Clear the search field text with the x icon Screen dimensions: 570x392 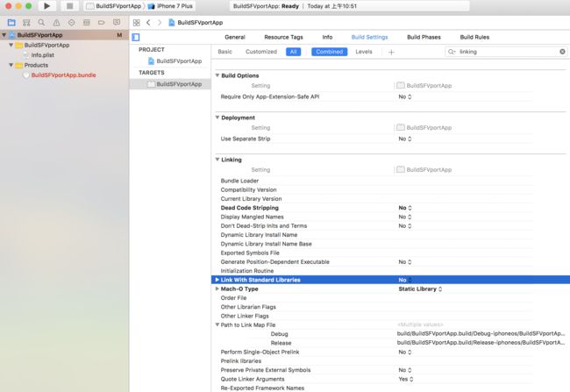(562, 52)
